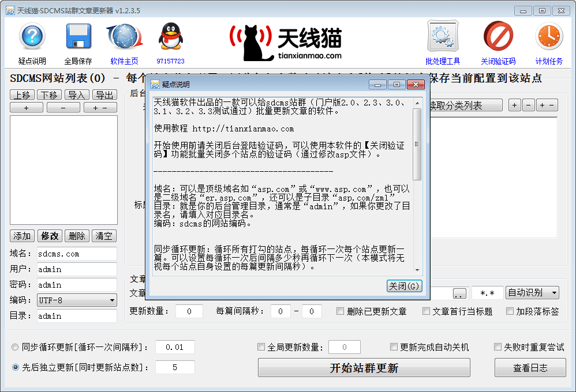The width and height of the screenshot is (576, 392).
Task: Click the 疑点说明 dialog SD icon
Action: click(155, 84)
